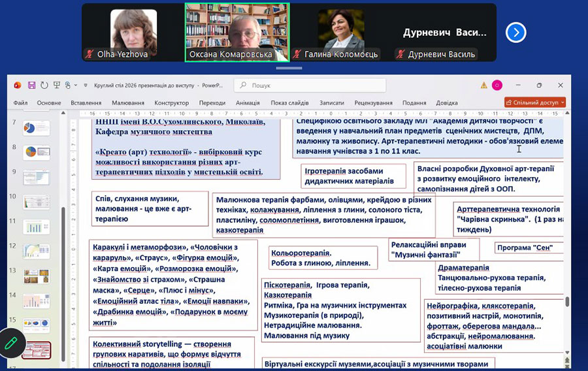This screenshot has height=371, width=588.
Task: Open the Рецензування ribbon tab
Action: point(373,103)
